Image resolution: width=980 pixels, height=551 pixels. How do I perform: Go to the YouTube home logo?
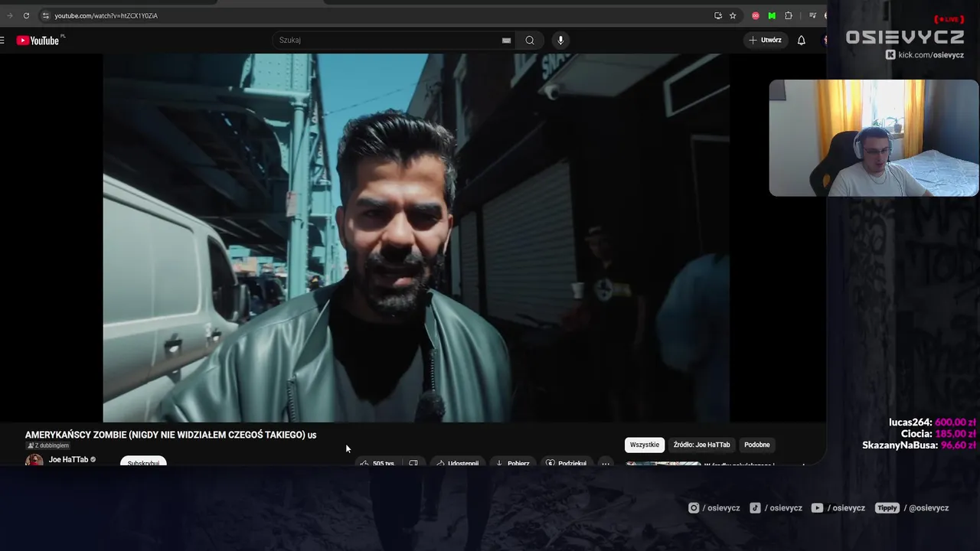pyautogui.click(x=38, y=40)
